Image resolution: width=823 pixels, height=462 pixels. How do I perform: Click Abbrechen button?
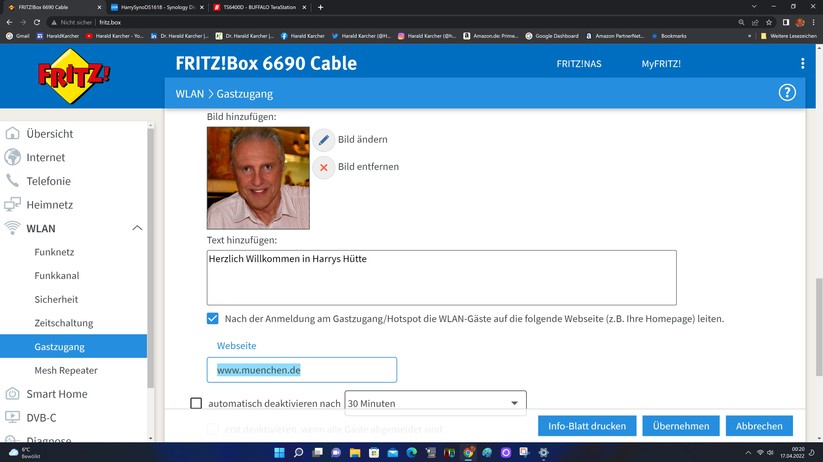coord(759,426)
